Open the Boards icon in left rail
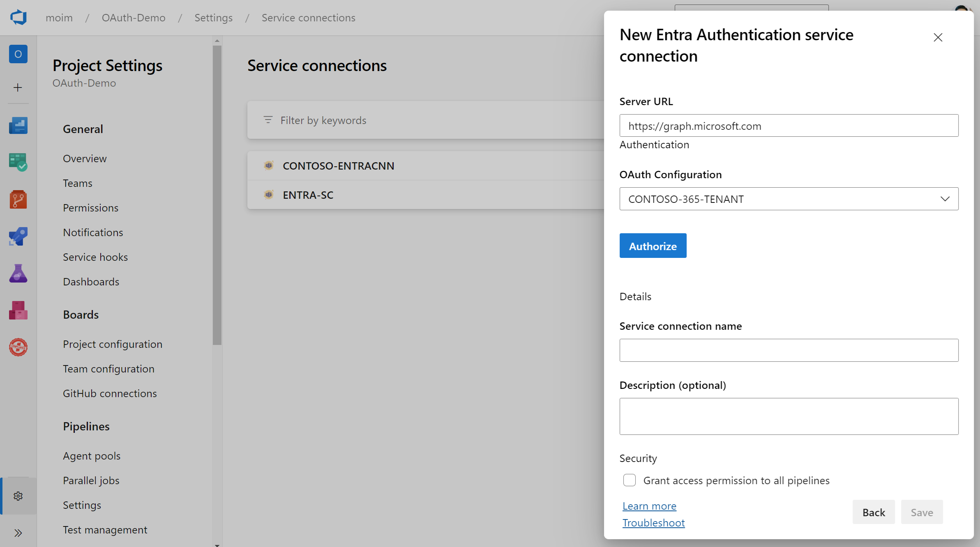The width and height of the screenshot is (980, 547). 18,162
